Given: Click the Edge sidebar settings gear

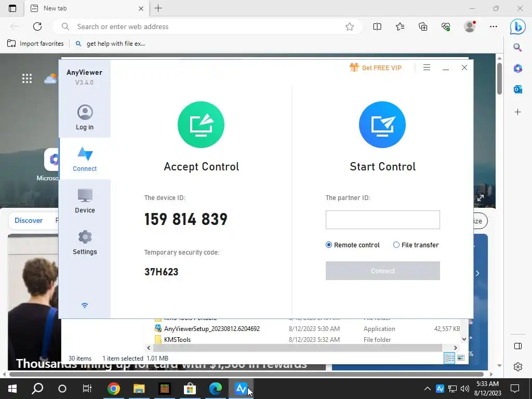Looking at the screenshot, I should coord(518,367).
